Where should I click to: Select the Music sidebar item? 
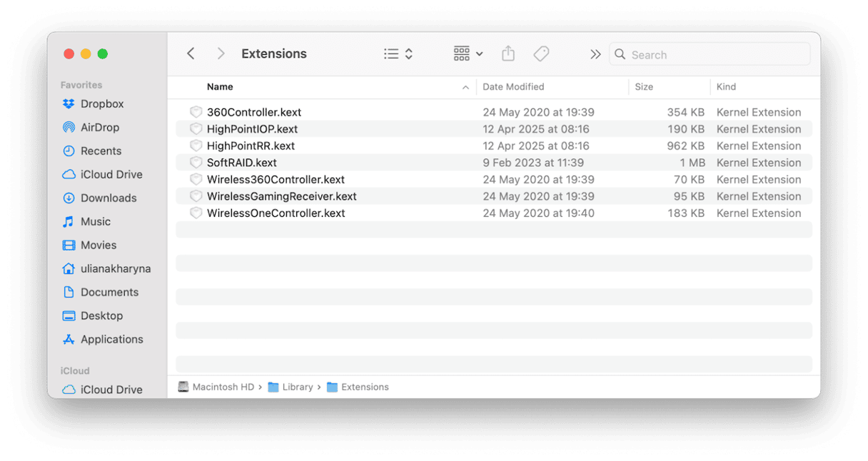(x=95, y=222)
